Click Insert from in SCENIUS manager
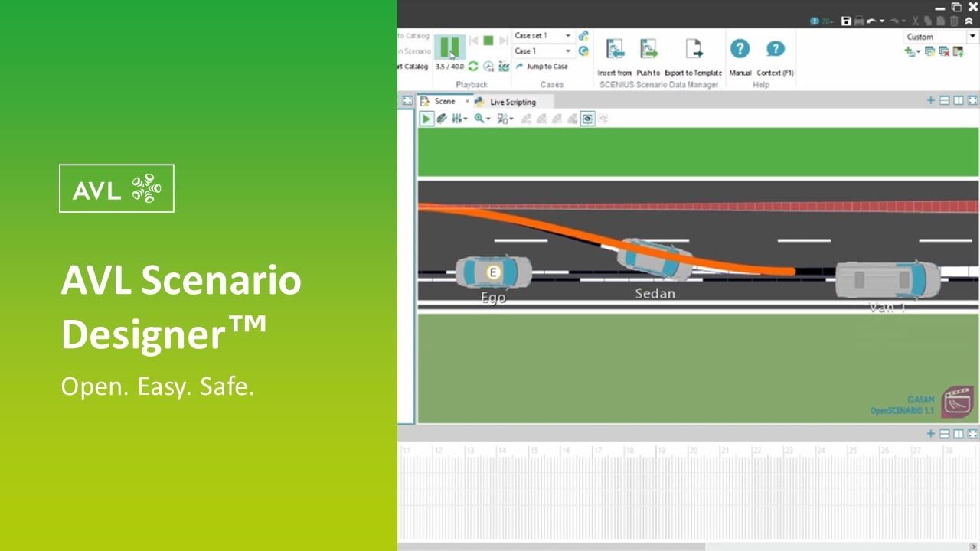Viewport: 980px width, 551px height. (615, 57)
